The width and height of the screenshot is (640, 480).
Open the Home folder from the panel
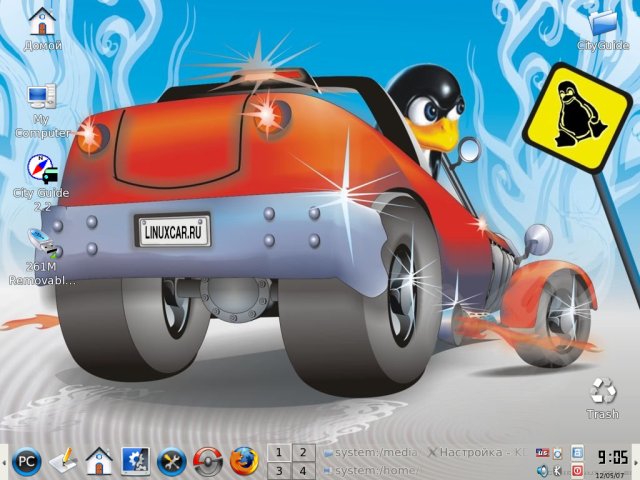click(x=98, y=461)
